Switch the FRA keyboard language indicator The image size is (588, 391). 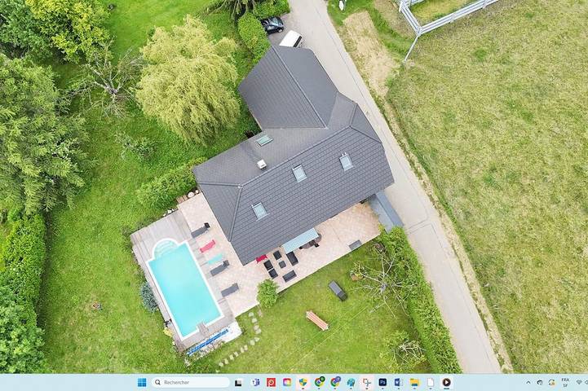[565, 382]
